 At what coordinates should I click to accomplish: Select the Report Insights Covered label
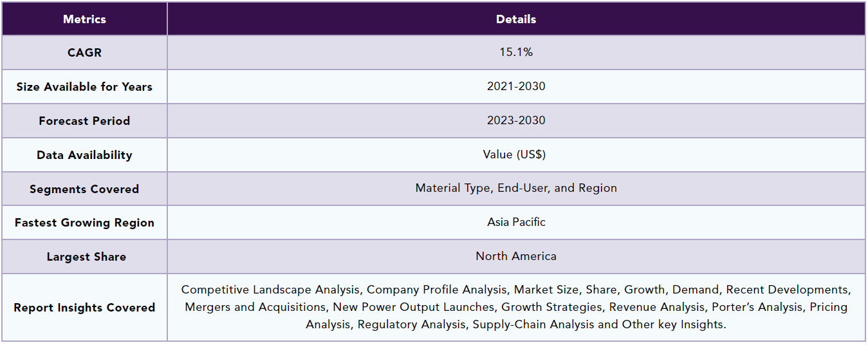click(84, 308)
